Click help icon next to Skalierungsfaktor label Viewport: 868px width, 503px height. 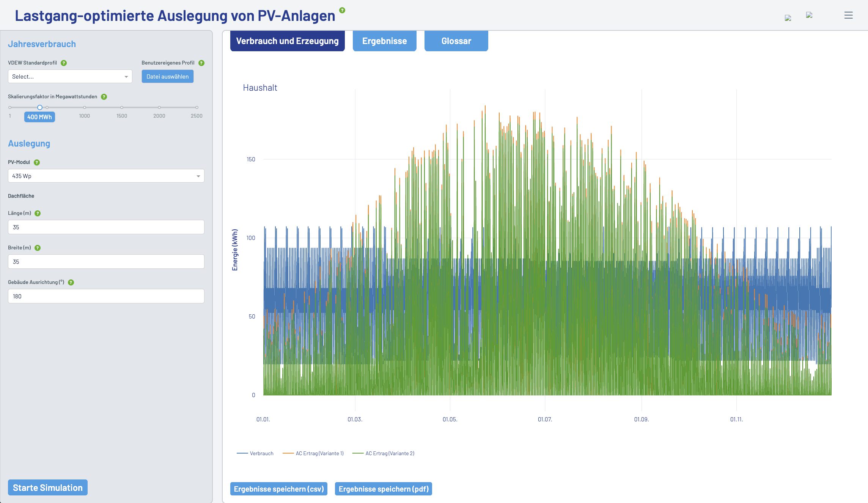coord(104,97)
